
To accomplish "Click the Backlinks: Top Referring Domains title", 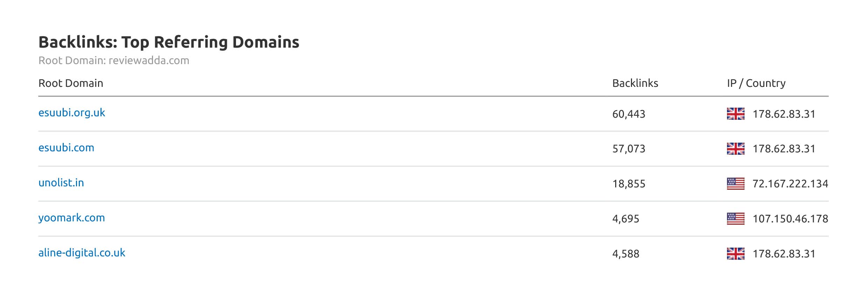I will pyautogui.click(x=169, y=42).
